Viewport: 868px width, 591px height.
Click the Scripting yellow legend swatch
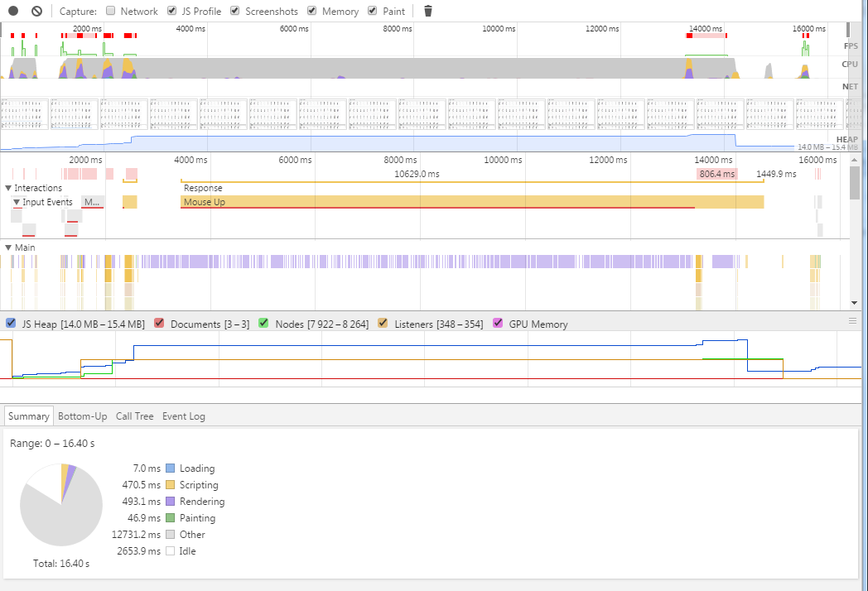(171, 485)
